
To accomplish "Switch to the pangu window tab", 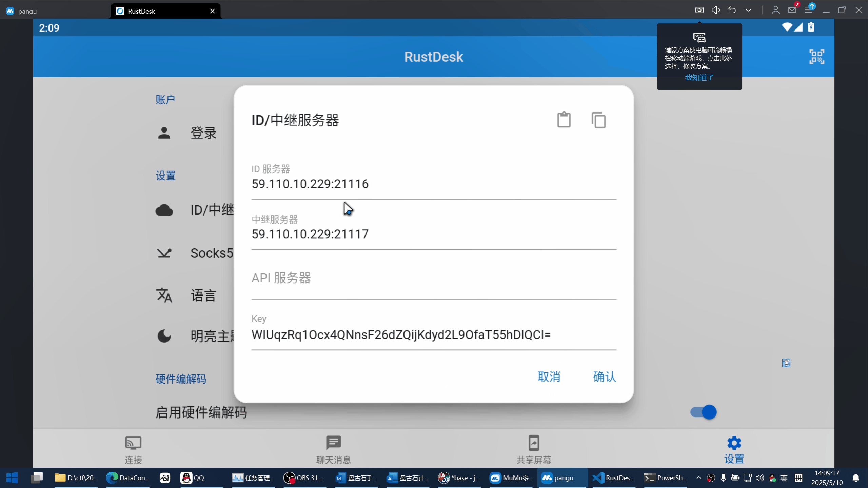I will [27, 11].
